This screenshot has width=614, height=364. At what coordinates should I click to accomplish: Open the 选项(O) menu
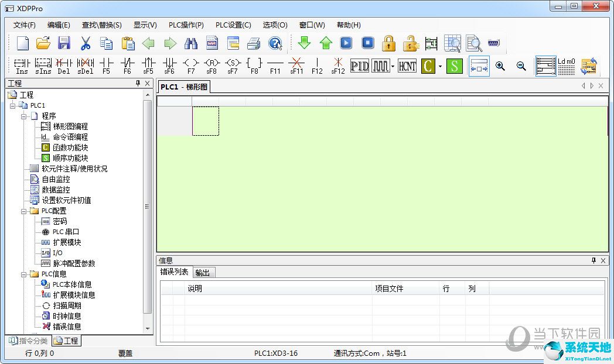pos(275,25)
